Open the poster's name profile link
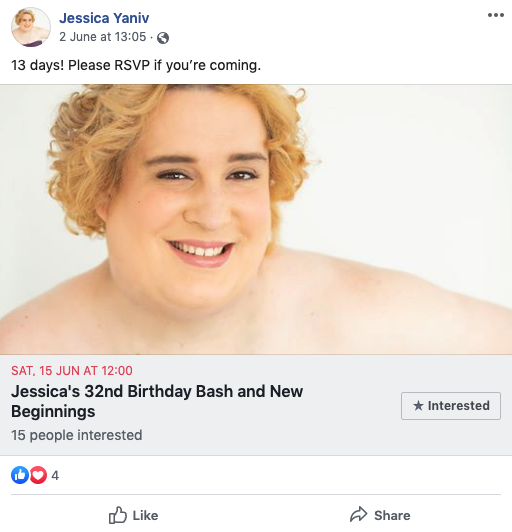This screenshot has height=532, width=512. click(x=104, y=18)
